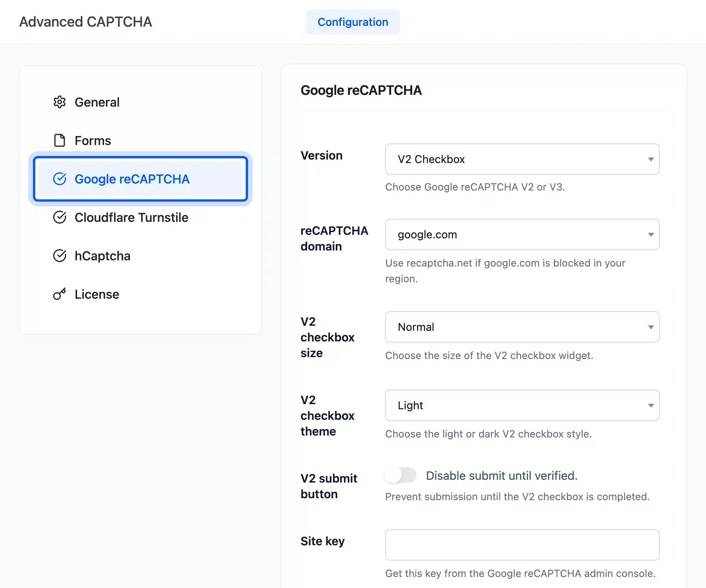
Task: Open the hCaptcha section
Action: pos(140,256)
